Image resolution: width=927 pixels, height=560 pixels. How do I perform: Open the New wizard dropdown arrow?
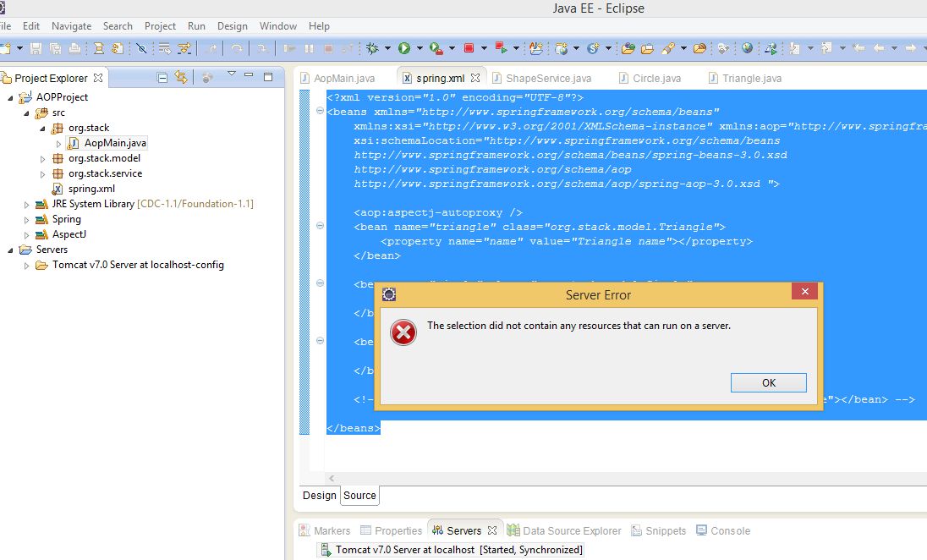(19, 48)
